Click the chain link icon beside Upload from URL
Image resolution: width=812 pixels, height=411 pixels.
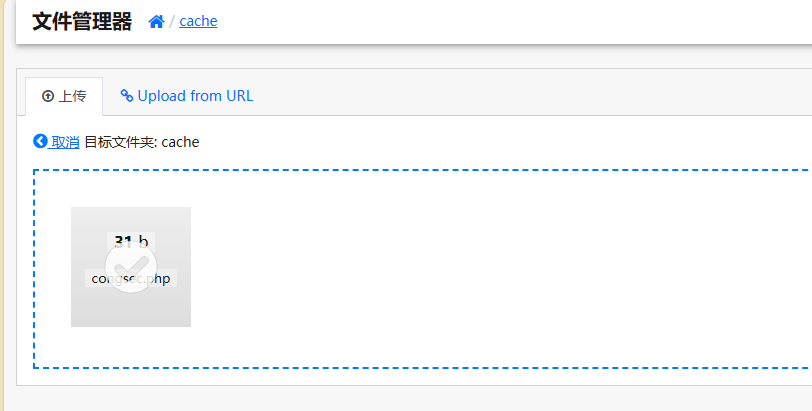pos(127,96)
